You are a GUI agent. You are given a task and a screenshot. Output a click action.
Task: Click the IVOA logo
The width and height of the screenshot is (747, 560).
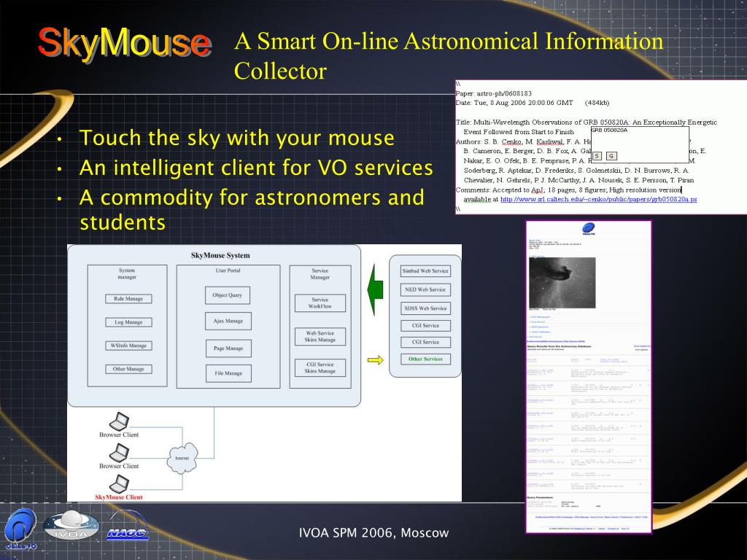tap(71, 526)
